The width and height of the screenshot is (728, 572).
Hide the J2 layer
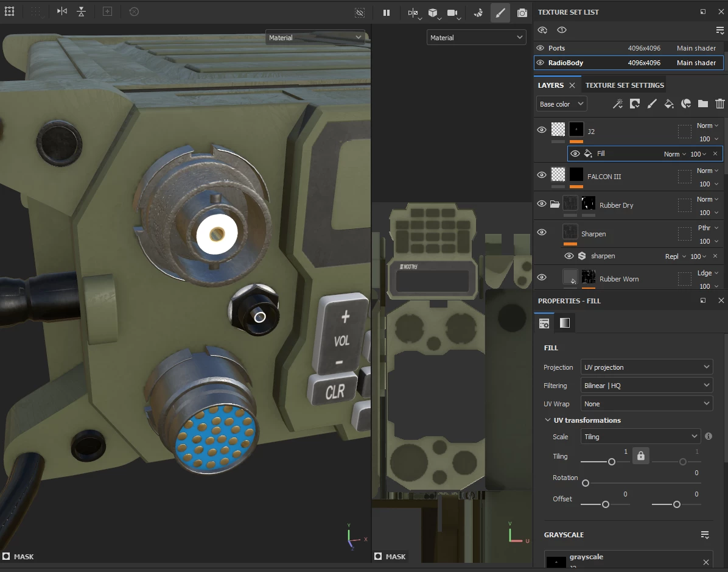[x=542, y=130]
